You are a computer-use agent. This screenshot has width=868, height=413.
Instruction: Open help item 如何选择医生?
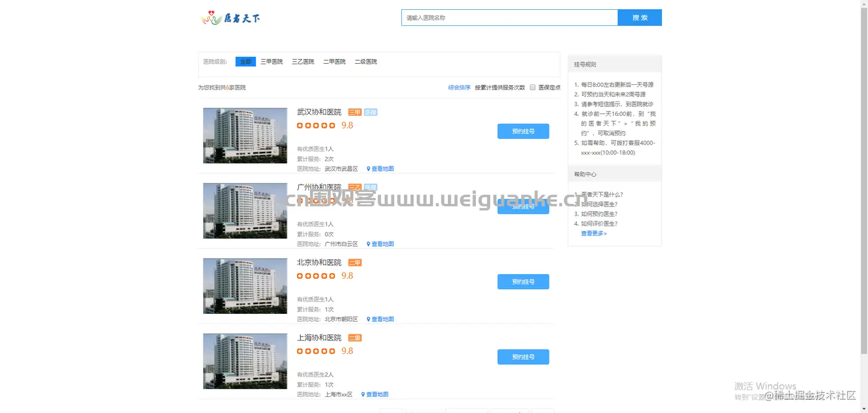[599, 204]
